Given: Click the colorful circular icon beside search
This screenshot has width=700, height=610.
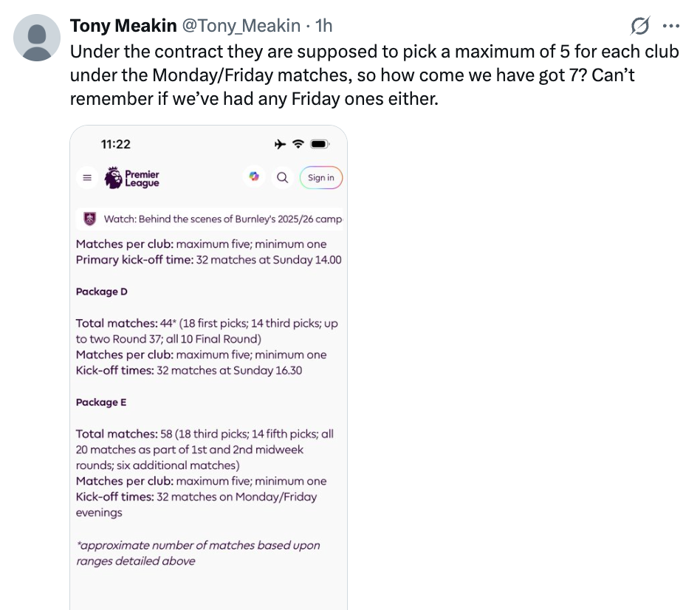Looking at the screenshot, I should point(254,177).
